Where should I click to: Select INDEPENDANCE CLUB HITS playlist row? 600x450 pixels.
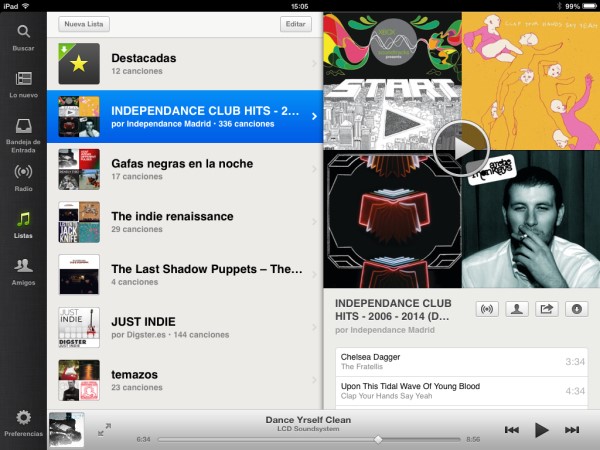tap(185, 116)
